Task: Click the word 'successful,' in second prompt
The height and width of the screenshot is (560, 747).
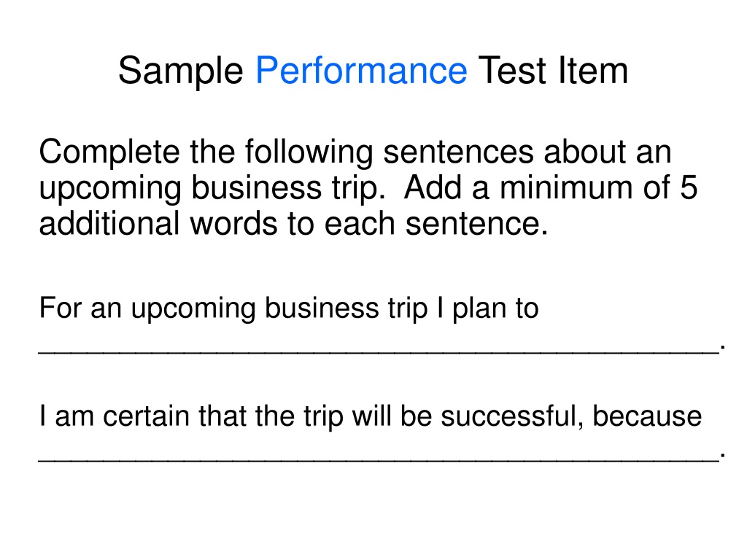Action: (x=512, y=416)
